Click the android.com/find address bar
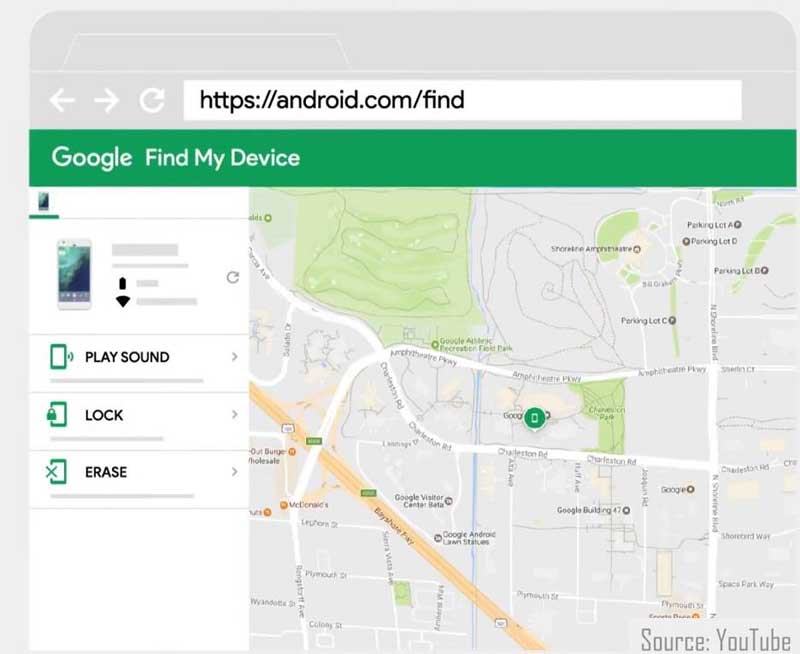The width and height of the screenshot is (800, 654). click(x=460, y=100)
